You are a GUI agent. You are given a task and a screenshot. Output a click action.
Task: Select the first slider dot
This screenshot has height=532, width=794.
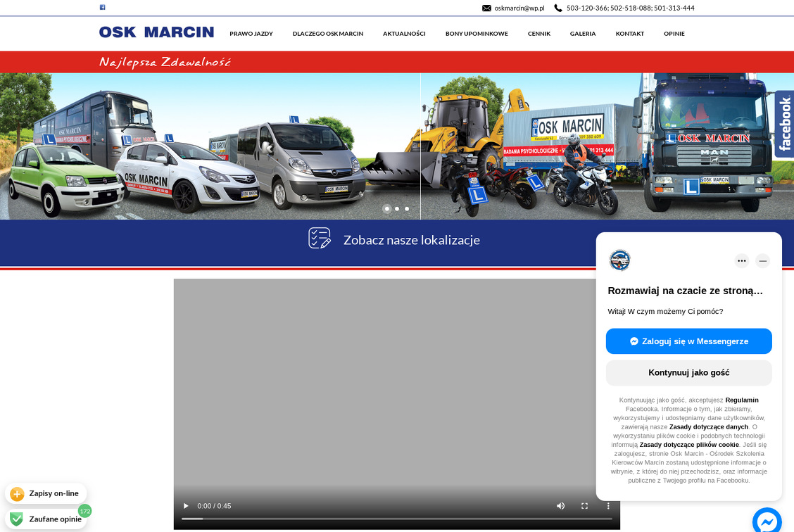coord(387,208)
